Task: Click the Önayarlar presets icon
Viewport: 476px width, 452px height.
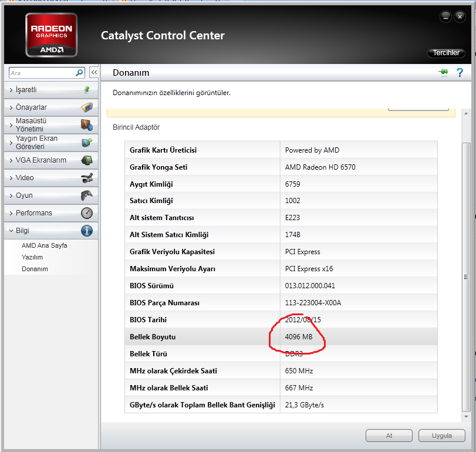Action: (87, 107)
